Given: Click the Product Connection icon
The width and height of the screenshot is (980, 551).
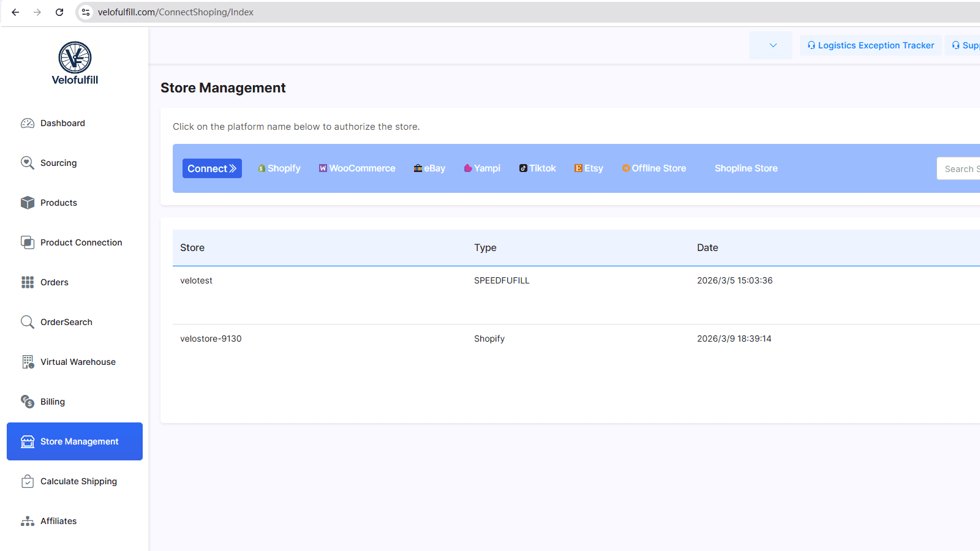Looking at the screenshot, I should 28,242.
